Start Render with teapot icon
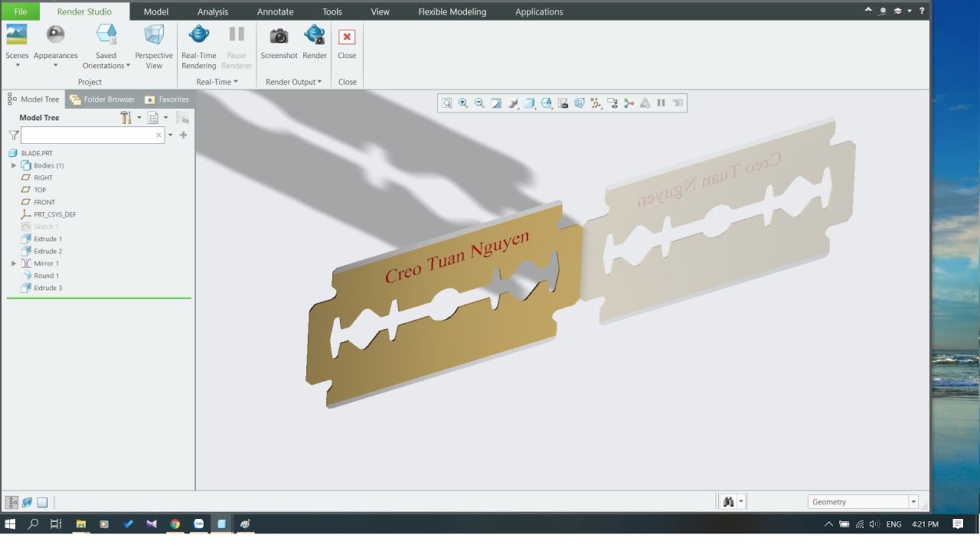980x551 pixels. pyautogui.click(x=315, y=43)
